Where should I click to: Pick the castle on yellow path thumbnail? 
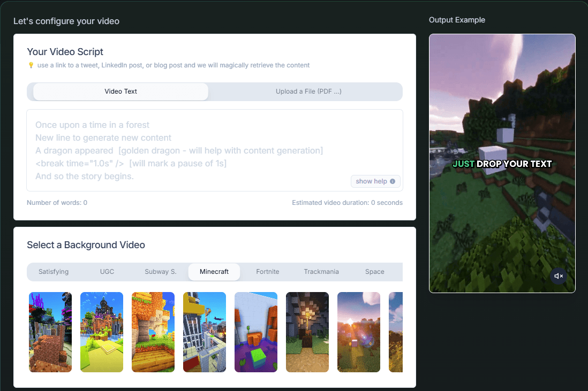(102, 332)
